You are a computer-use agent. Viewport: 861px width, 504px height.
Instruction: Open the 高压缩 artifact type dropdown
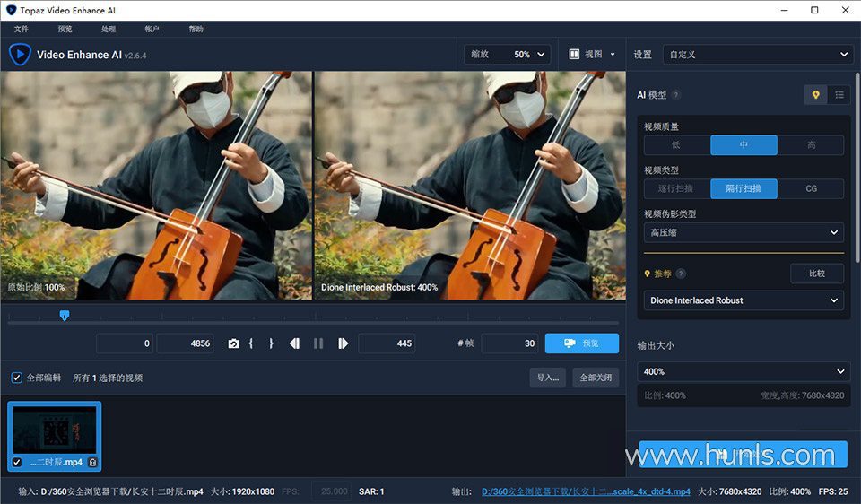click(x=744, y=233)
